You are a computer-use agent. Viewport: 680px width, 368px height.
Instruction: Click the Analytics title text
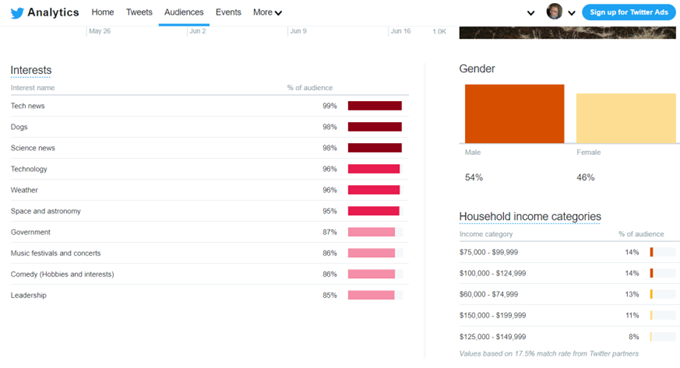click(x=53, y=12)
